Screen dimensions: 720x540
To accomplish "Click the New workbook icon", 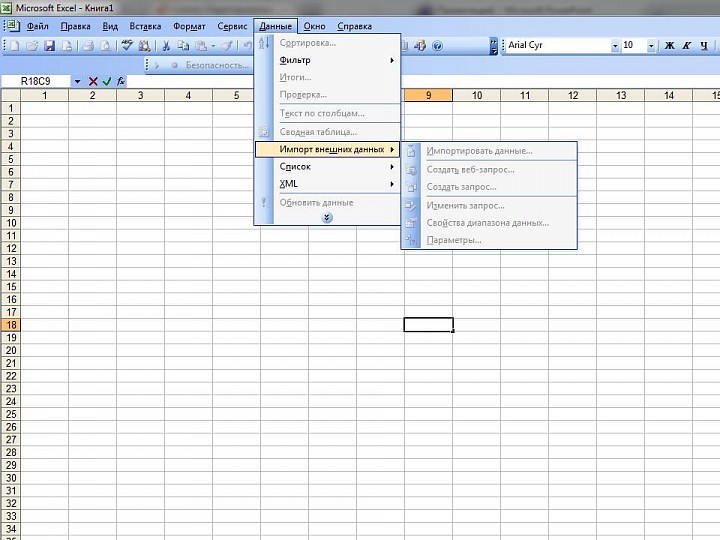I will [x=14, y=45].
